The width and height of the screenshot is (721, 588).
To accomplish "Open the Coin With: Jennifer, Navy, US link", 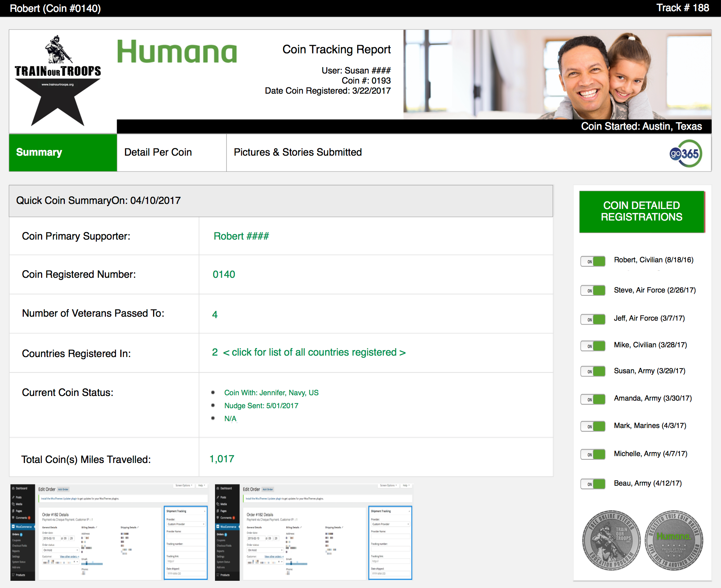I will pyautogui.click(x=272, y=393).
